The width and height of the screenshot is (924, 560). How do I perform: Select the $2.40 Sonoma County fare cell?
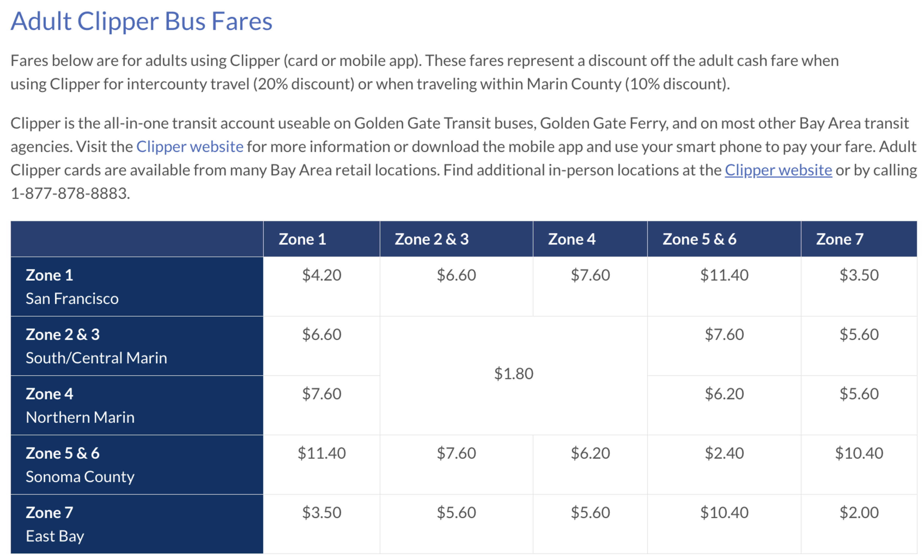[x=724, y=453]
